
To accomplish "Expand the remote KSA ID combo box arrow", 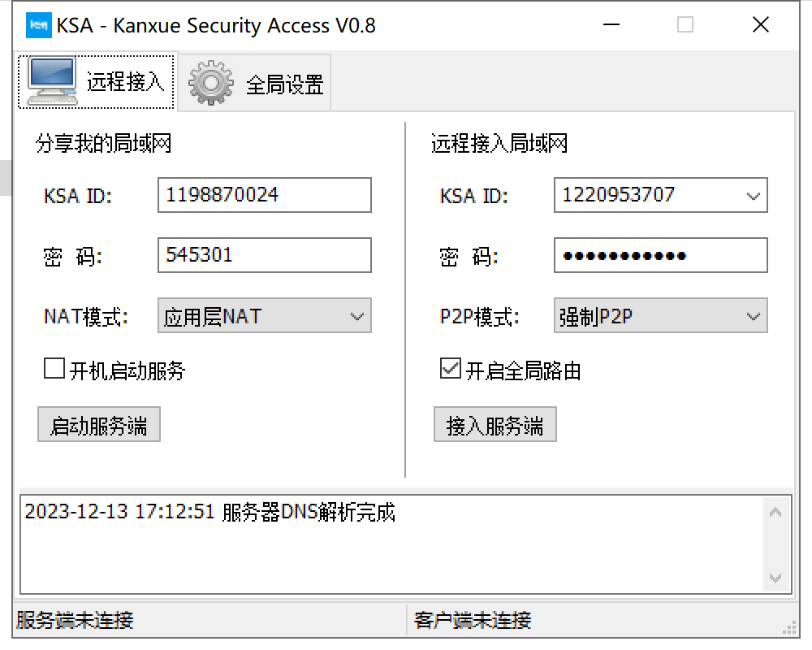I will (x=754, y=196).
